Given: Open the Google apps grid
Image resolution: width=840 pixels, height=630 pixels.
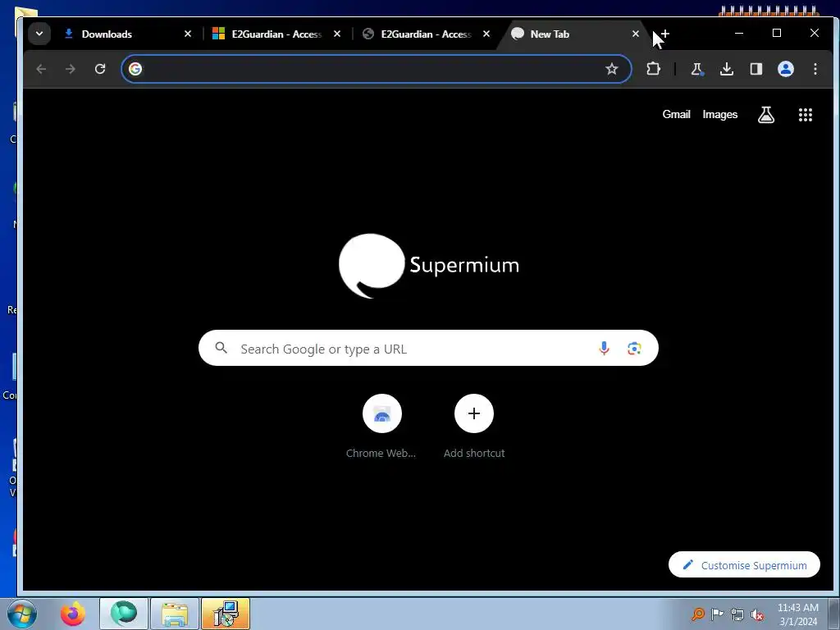Looking at the screenshot, I should click(806, 115).
